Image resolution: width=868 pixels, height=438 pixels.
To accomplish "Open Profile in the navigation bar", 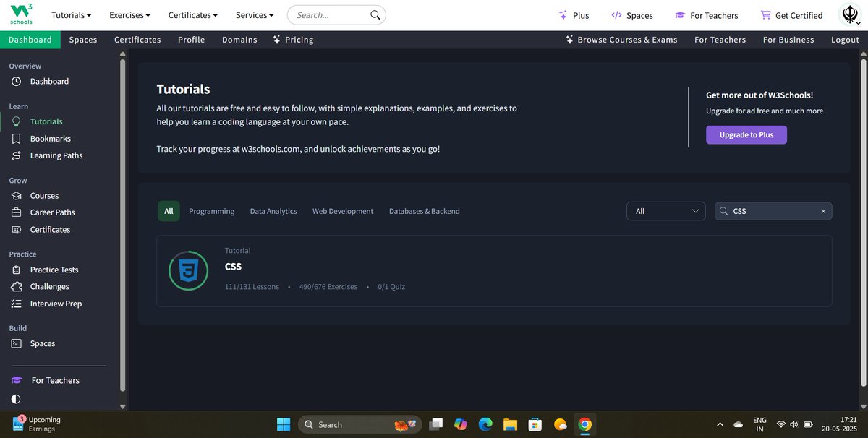I will coord(192,40).
